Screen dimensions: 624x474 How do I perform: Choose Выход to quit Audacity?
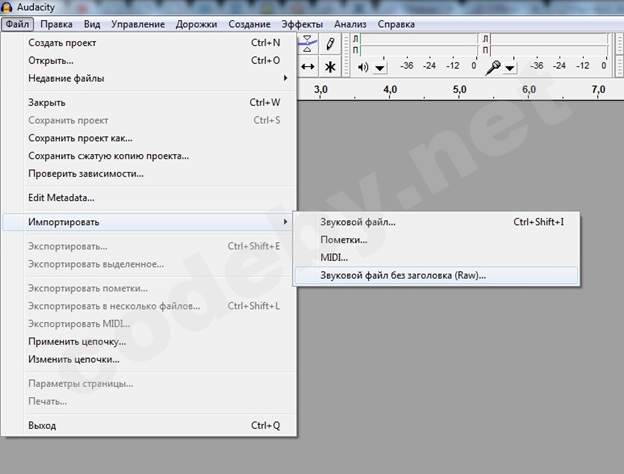42,425
